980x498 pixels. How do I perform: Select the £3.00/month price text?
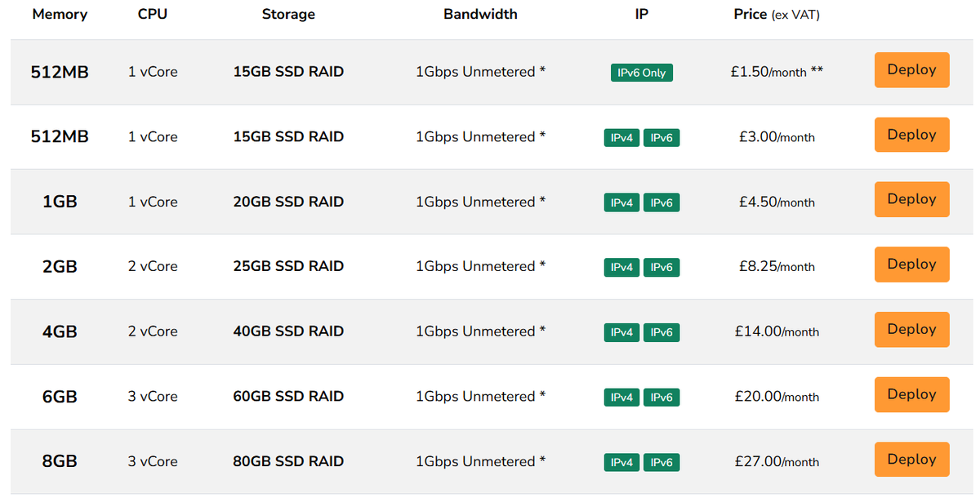(777, 137)
